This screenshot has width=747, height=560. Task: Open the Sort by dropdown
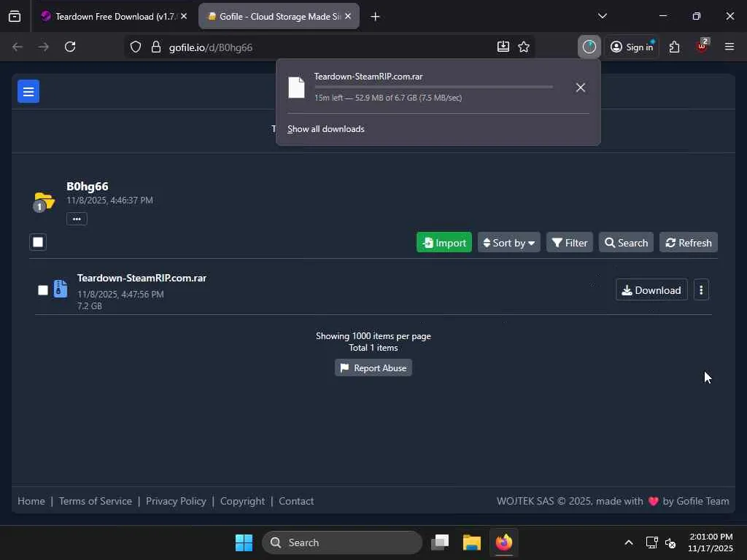point(508,242)
